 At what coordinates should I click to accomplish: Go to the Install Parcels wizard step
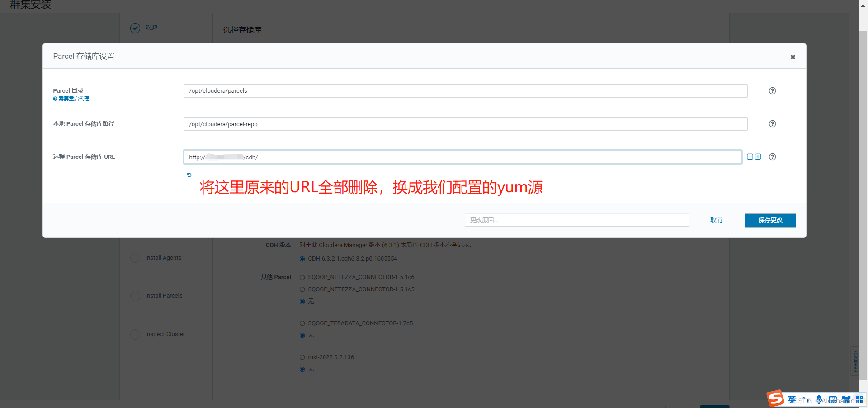pyautogui.click(x=164, y=296)
